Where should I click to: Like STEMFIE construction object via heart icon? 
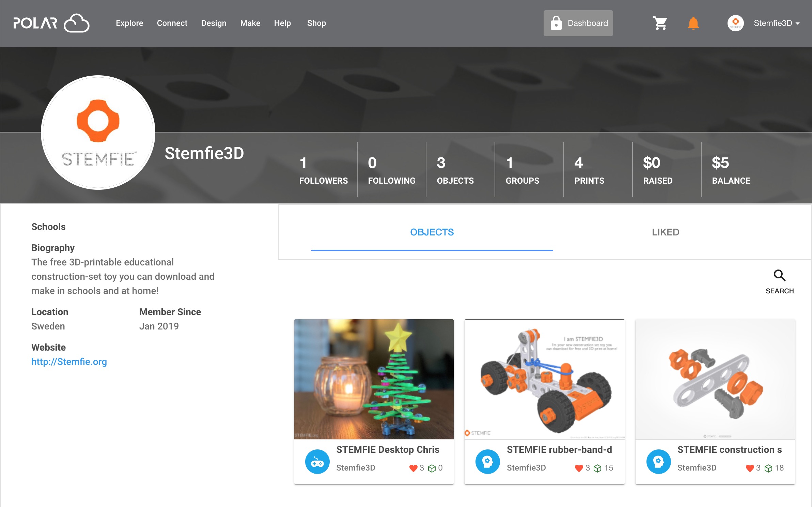point(750,468)
